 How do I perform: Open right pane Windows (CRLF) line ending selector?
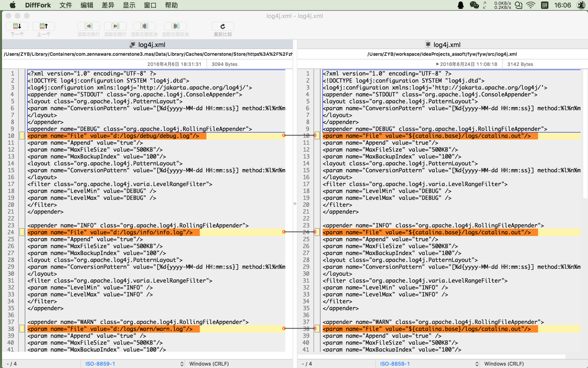[x=504, y=363]
